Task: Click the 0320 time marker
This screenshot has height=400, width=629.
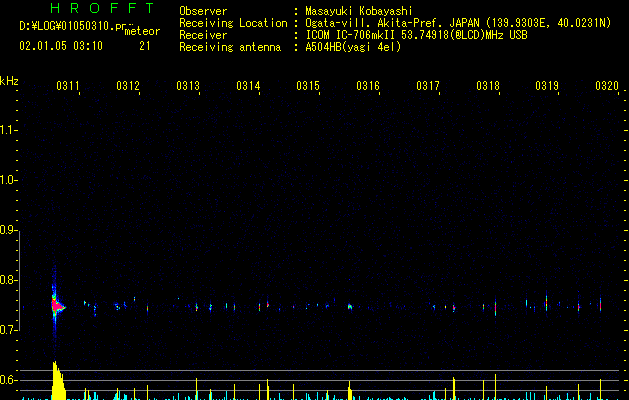Action: point(607,86)
